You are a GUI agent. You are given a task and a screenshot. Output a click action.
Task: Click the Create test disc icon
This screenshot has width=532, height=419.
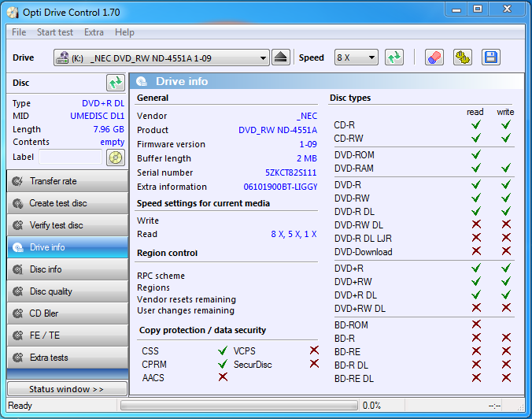(17, 203)
